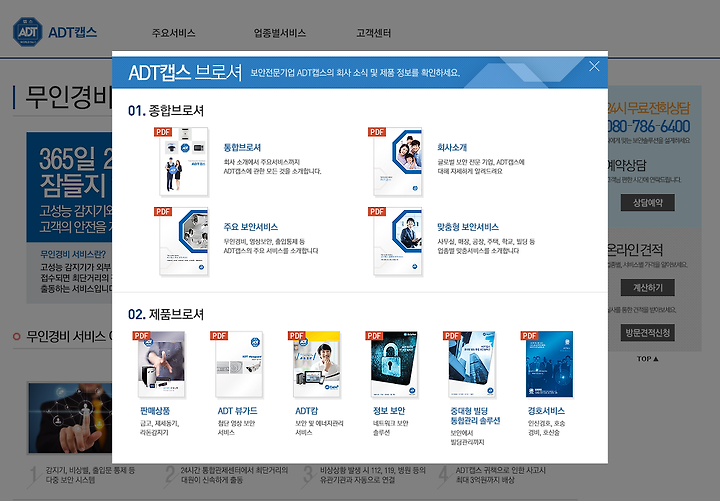Click the PDF badge on 통합브로셔
720x501 pixels.
tap(163, 132)
